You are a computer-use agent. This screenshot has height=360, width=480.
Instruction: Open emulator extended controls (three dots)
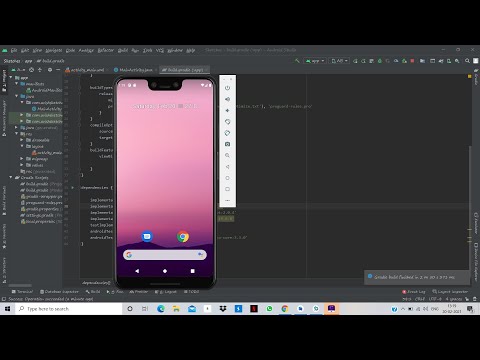point(227,200)
